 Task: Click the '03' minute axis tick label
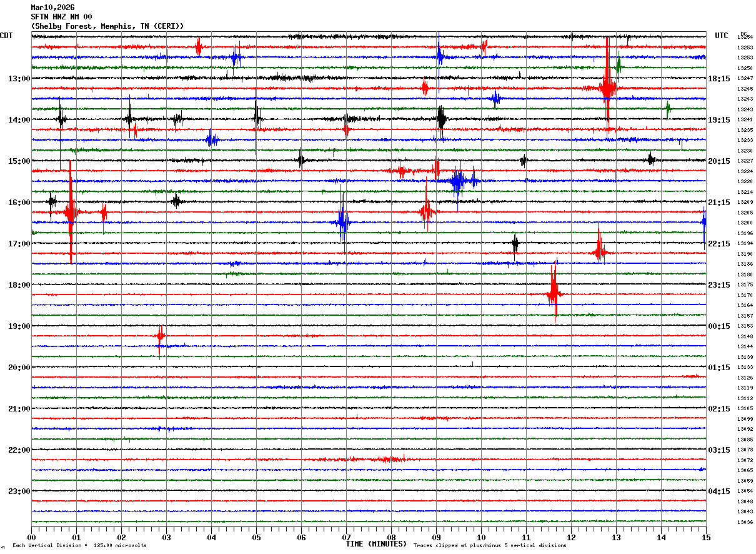click(166, 537)
